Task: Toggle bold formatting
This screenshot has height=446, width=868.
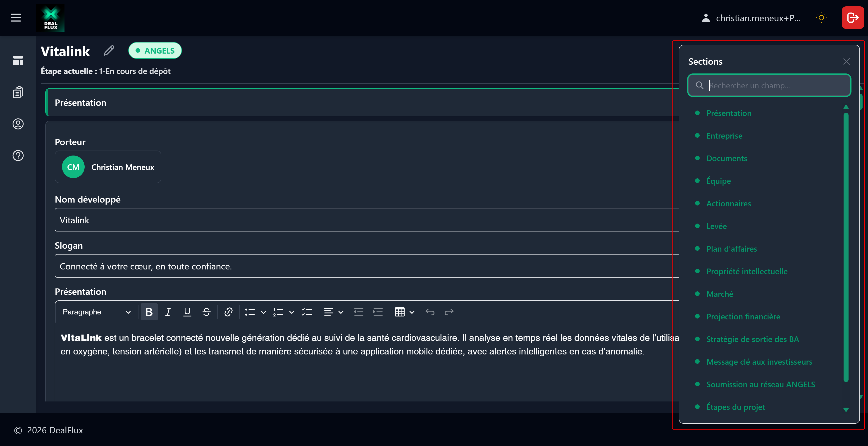Action: pyautogui.click(x=149, y=312)
